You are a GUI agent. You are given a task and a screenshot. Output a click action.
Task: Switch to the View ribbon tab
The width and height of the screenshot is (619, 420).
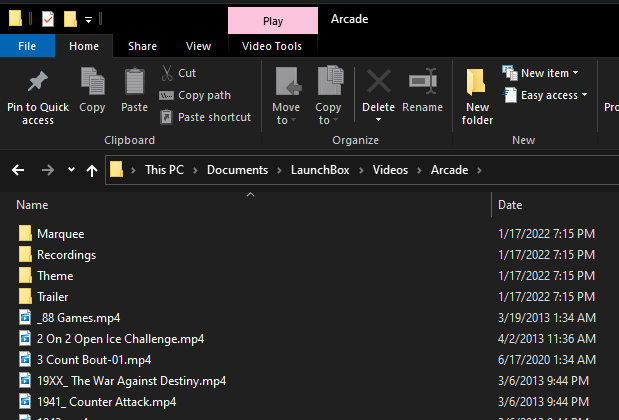[x=198, y=46]
